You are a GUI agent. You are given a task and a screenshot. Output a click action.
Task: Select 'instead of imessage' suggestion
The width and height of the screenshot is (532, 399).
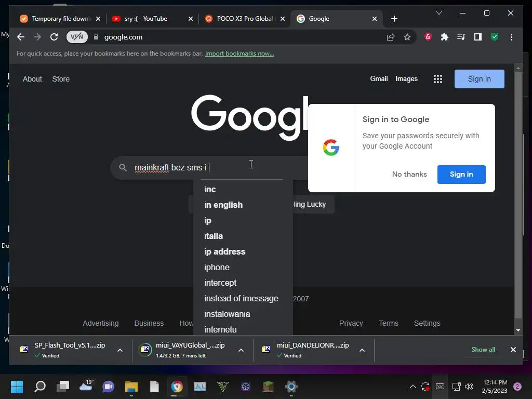click(x=243, y=299)
